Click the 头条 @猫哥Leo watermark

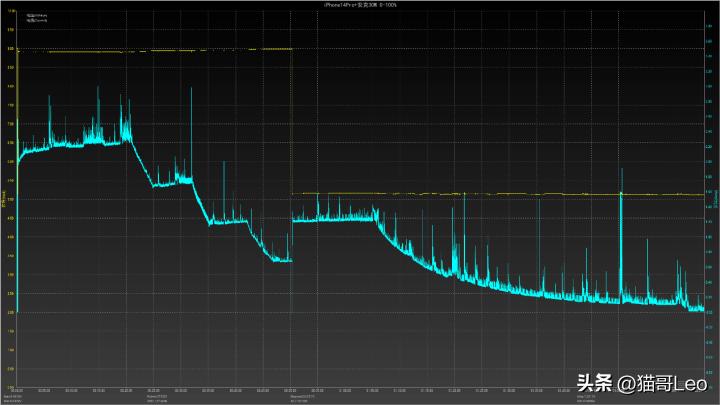(x=643, y=382)
